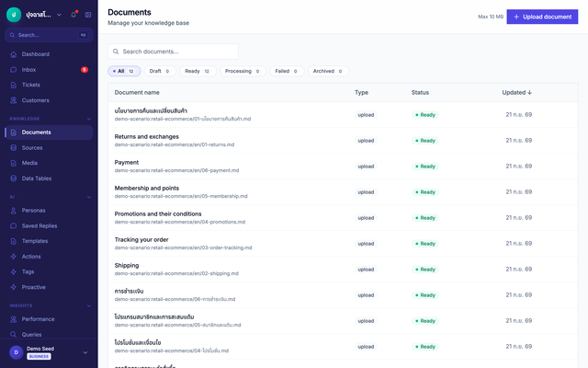Open Tracking your order document
The image size is (588, 368).
click(x=141, y=239)
